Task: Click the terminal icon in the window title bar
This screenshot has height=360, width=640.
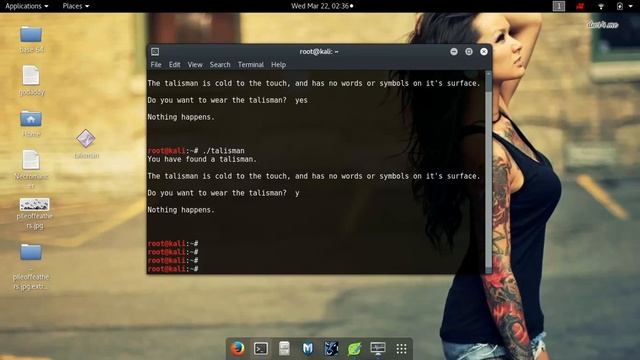Action: (155, 51)
